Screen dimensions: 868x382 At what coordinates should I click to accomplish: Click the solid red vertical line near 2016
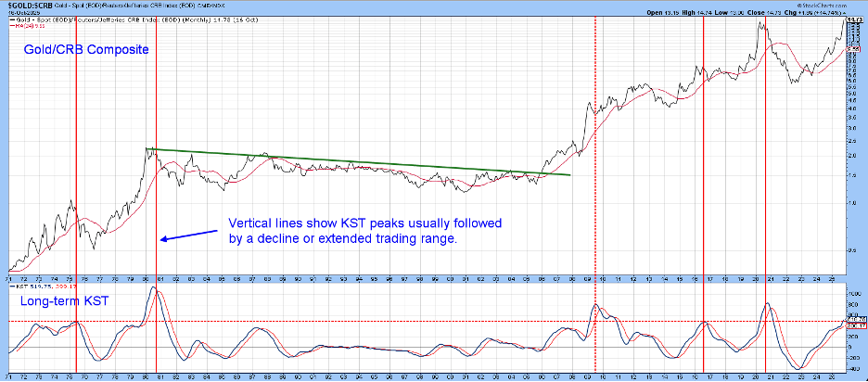click(x=704, y=185)
